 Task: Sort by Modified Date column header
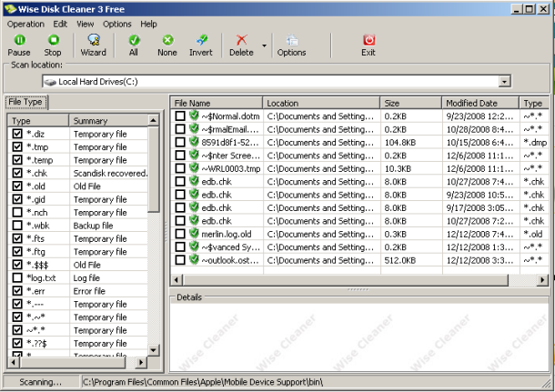coord(480,103)
